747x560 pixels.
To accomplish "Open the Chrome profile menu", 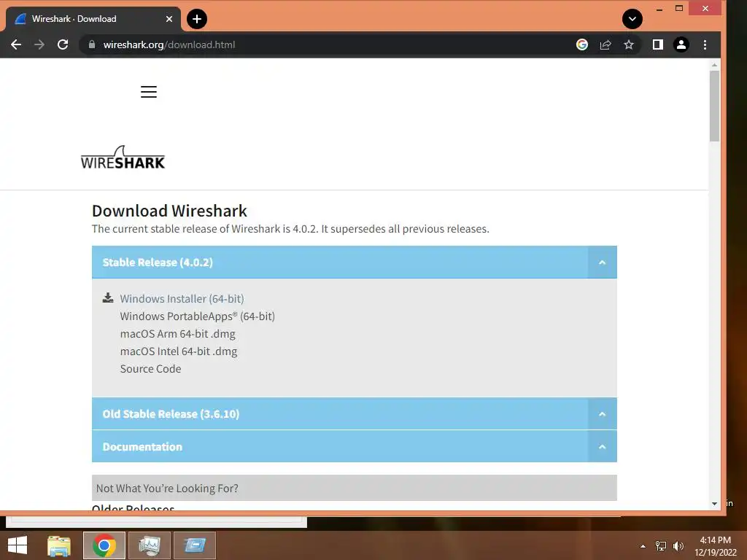I will tap(681, 44).
